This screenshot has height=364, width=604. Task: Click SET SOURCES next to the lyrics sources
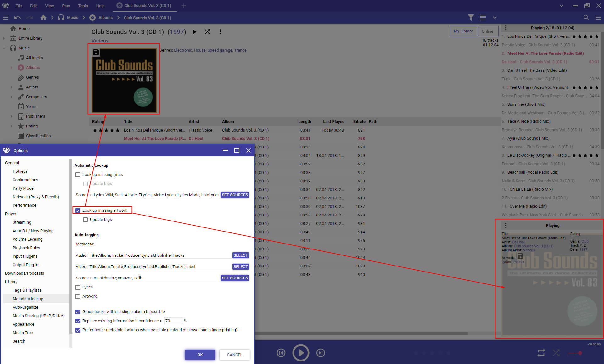point(235,195)
